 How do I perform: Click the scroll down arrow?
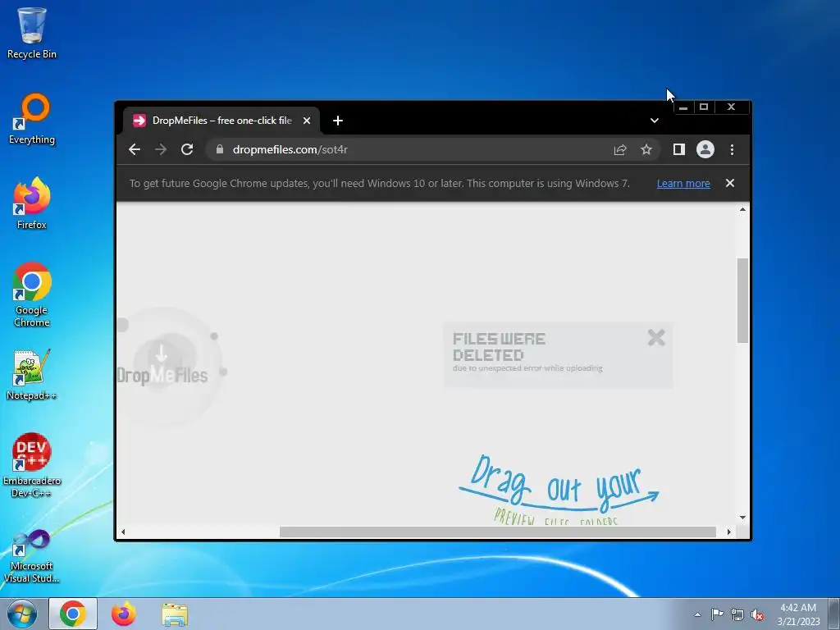(742, 518)
